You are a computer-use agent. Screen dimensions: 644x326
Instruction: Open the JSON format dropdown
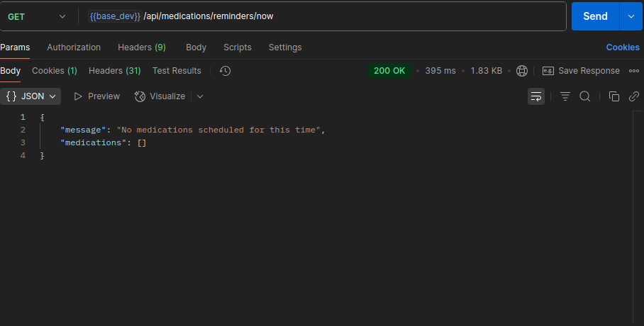30,96
